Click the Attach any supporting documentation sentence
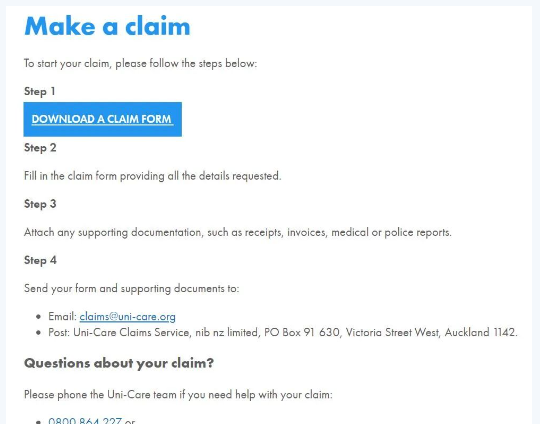This screenshot has width=543, height=424. [x=238, y=232]
